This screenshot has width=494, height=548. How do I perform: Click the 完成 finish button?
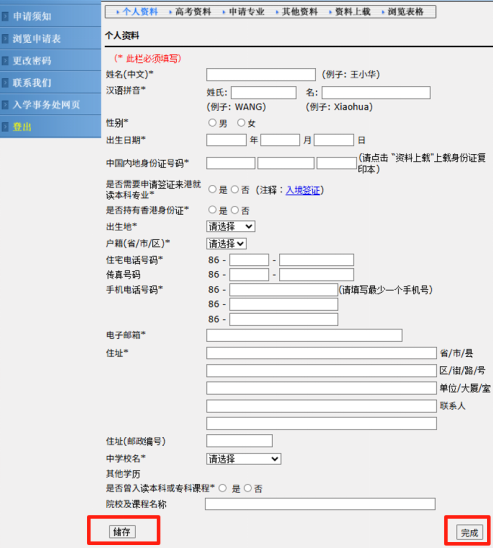click(x=469, y=533)
